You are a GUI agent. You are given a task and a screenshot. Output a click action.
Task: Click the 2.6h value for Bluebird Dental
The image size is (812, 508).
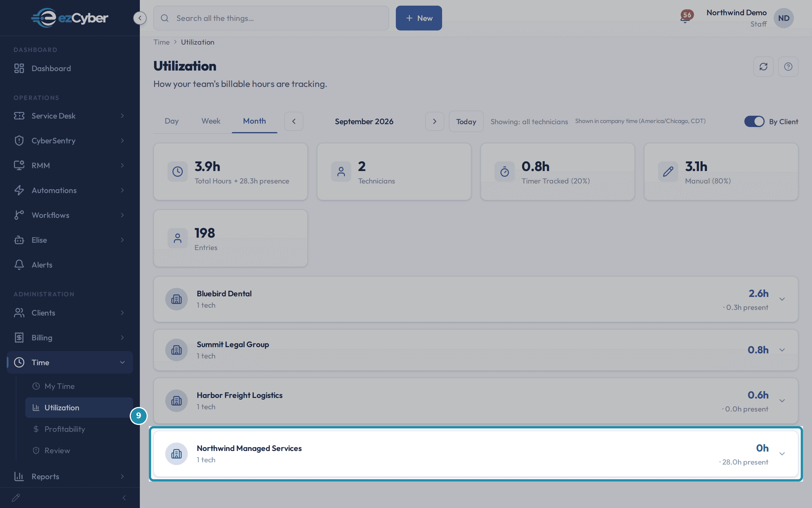point(758,294)
